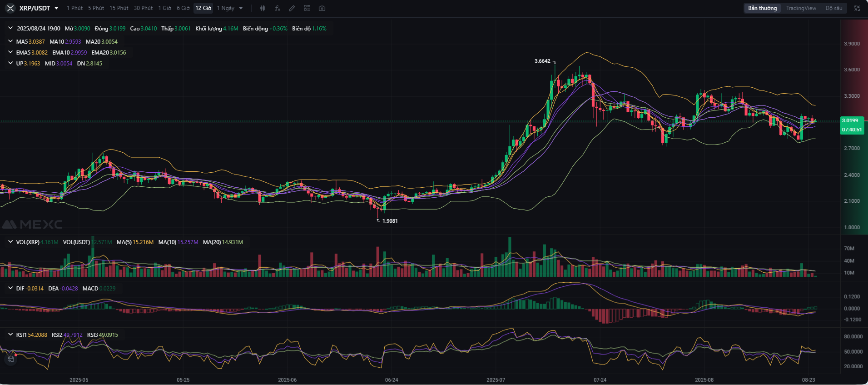Switch to TradingView chart mode
The image size is (868, 385).
801,8
